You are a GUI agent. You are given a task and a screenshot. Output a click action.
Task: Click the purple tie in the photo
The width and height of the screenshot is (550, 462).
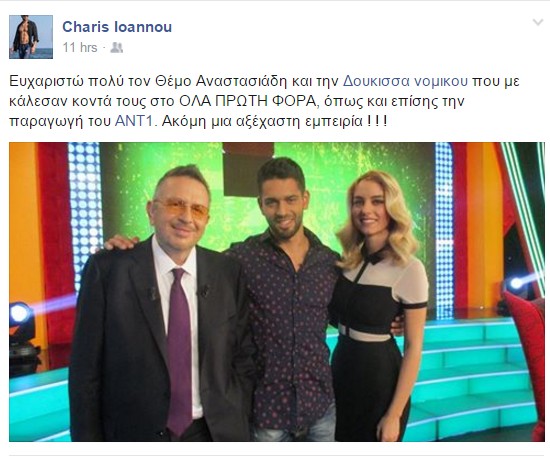179,351
